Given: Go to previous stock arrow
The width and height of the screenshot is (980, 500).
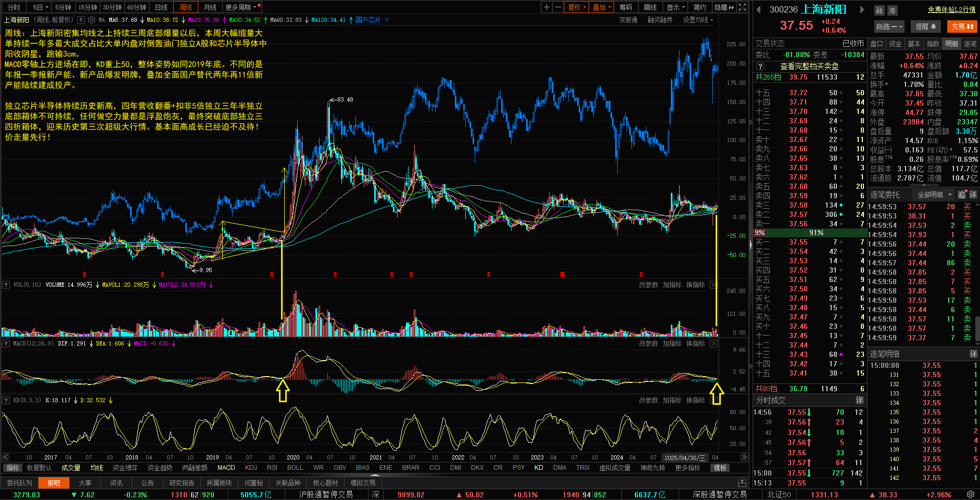Looking at the screenshot, I should [x=758, y=9].
